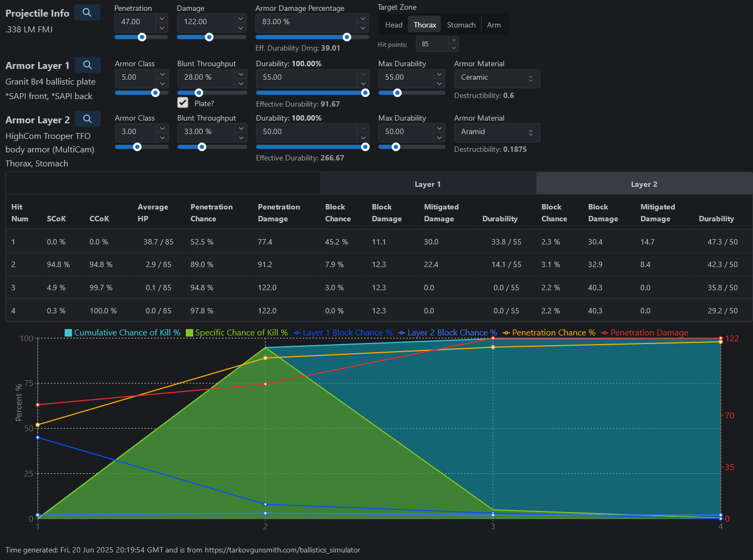Screen dimensions: 753x560
Task: Click Layer 2 Armor Class slider handle
Action: [x=137, y=146]
